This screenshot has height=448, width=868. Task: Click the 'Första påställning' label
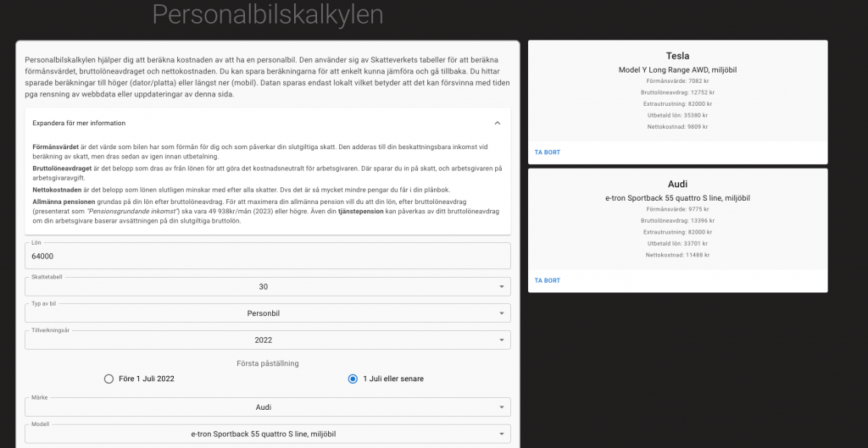(x=267, y=363)
